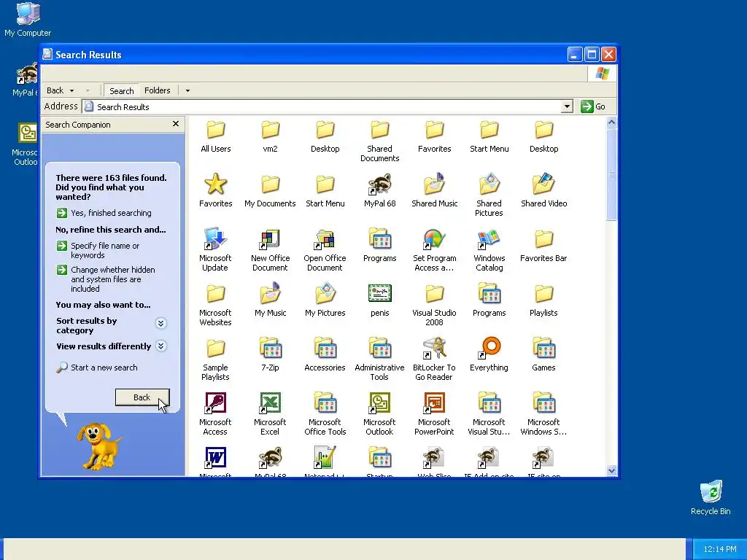747x560 pixels.
Task: Open My Computer on the desktop
Action: pos(28,20)
